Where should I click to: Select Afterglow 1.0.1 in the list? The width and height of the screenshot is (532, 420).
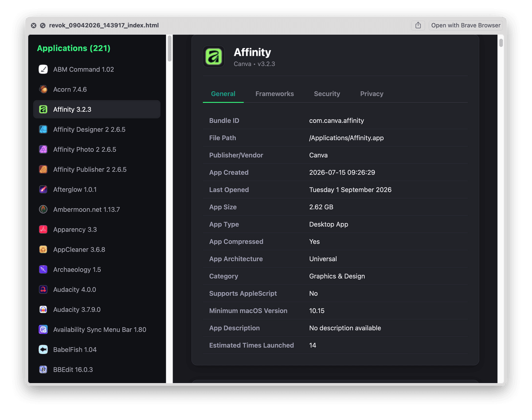click(x=97, y=189)
